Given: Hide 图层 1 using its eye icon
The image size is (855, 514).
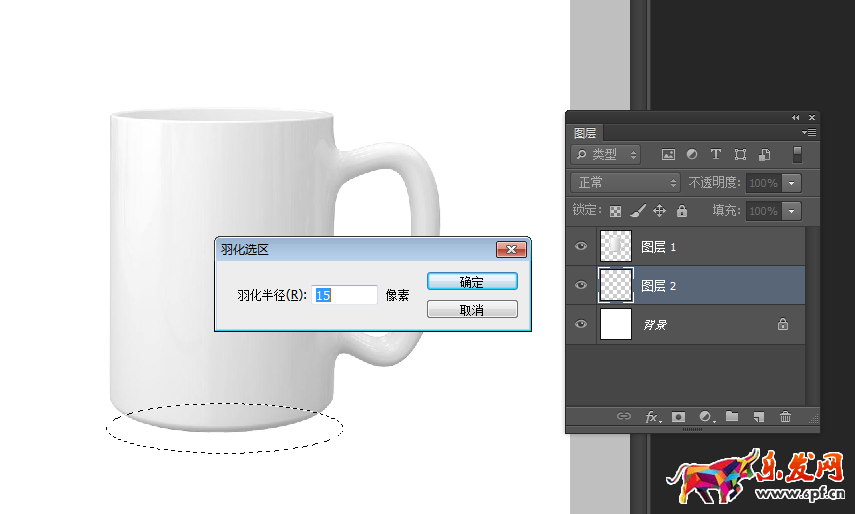Looking at the screenshot, I should pos(581,246).
